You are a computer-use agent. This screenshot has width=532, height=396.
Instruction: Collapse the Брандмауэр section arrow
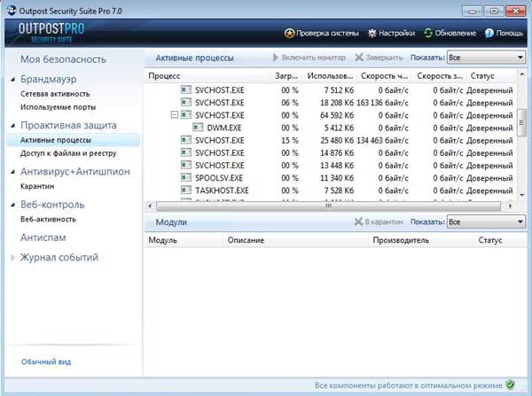pyautogui.click(x=13, y=80)
